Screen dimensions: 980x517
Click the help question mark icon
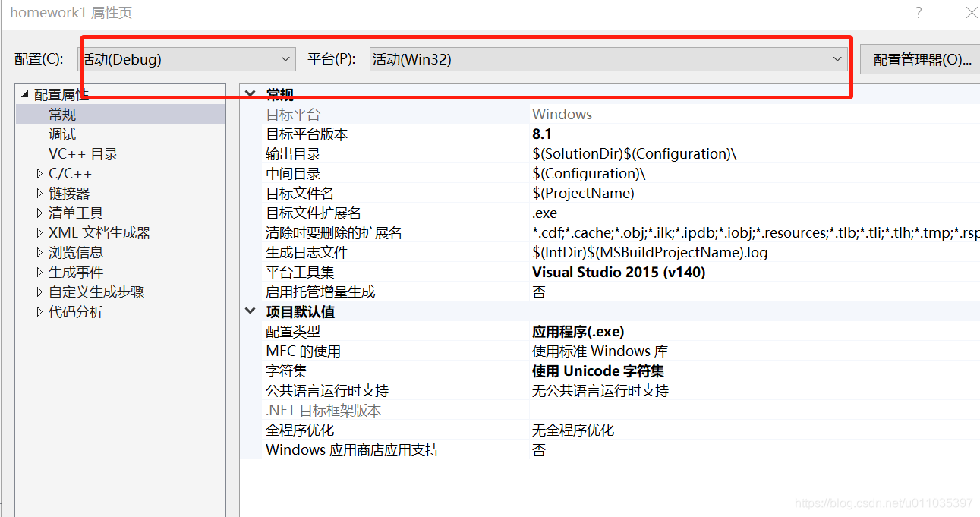point(919,13)
